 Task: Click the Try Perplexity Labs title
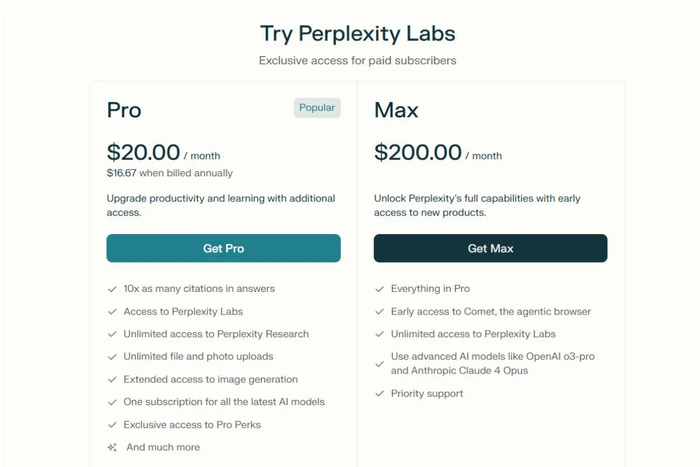pos(357,34)
